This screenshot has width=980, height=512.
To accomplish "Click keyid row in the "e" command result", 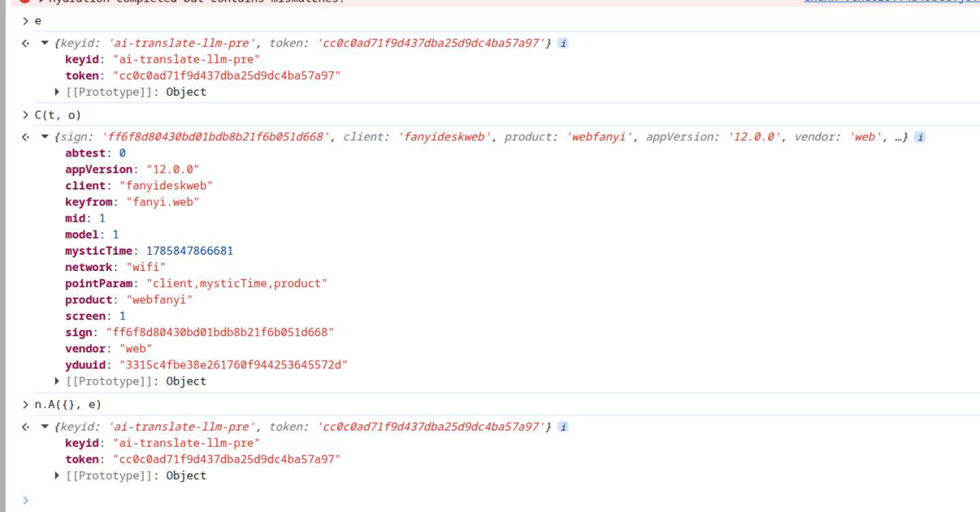I will click(163, 60).
